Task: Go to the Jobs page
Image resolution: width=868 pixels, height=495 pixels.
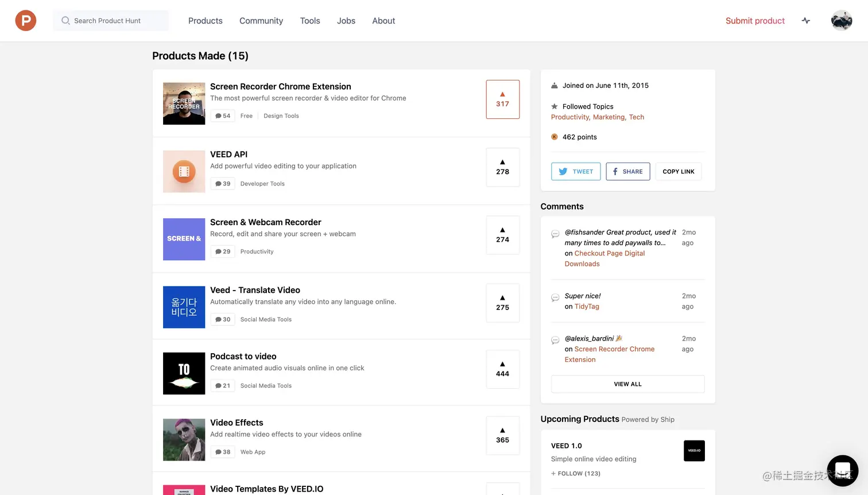Action: [346, 21]
